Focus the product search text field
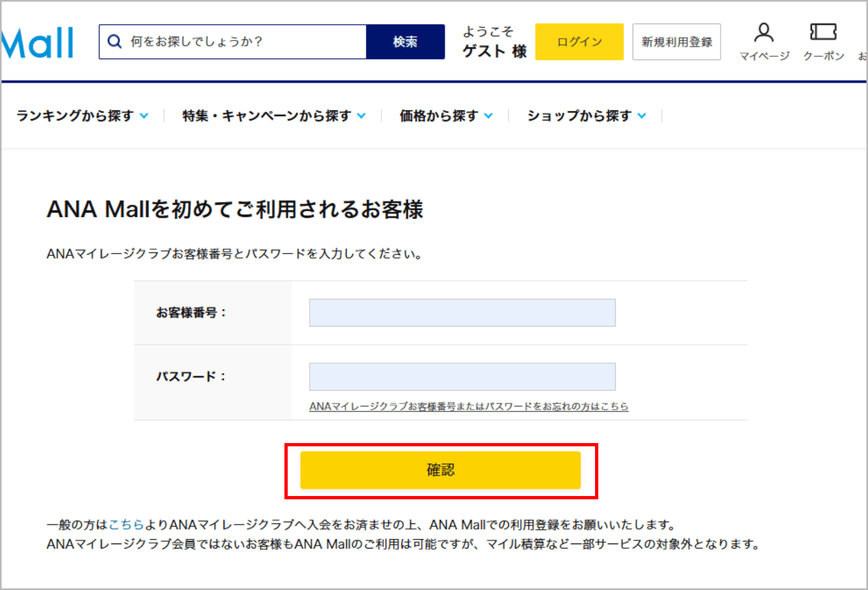Viewport: 868px width, 590px height. [x=246, y=42]
